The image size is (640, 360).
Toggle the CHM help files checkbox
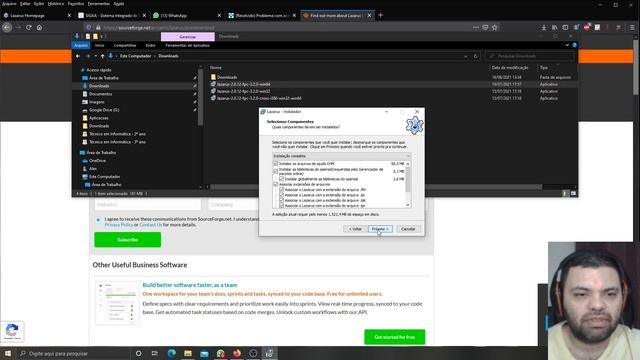276,163
